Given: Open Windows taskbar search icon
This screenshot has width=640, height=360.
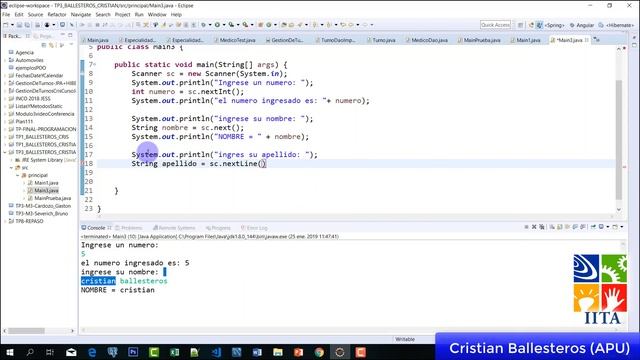Looking at the screenshot, I should click(30, 352).
